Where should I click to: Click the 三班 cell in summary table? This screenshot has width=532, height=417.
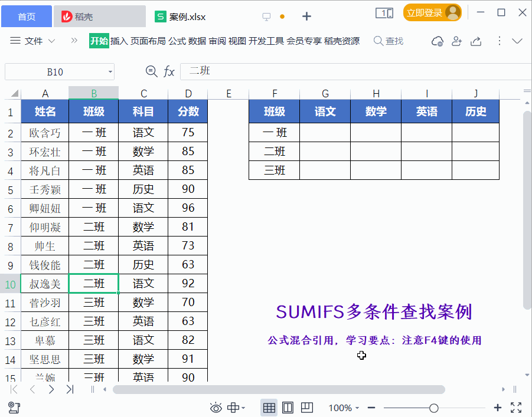[x=274, y=170]
